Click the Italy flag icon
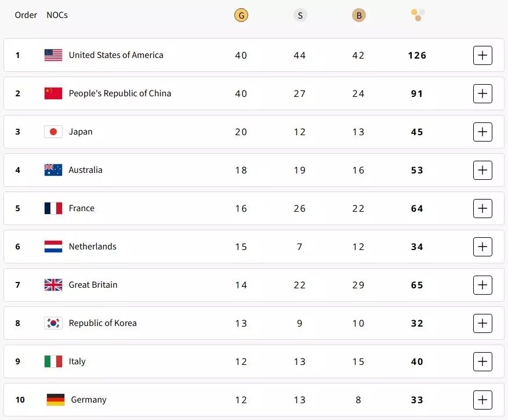The image size is (508, 420). (53, 361)
